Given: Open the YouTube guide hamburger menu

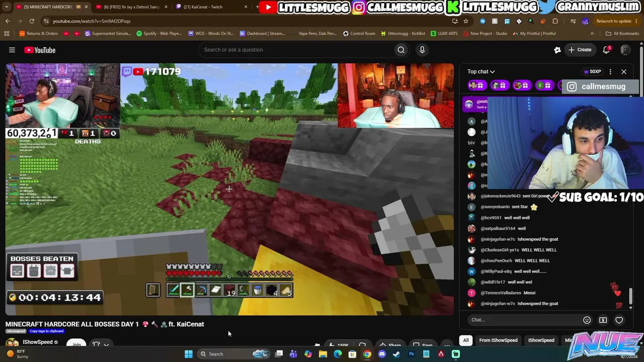Looking at the screenshot, I should 12,50.
